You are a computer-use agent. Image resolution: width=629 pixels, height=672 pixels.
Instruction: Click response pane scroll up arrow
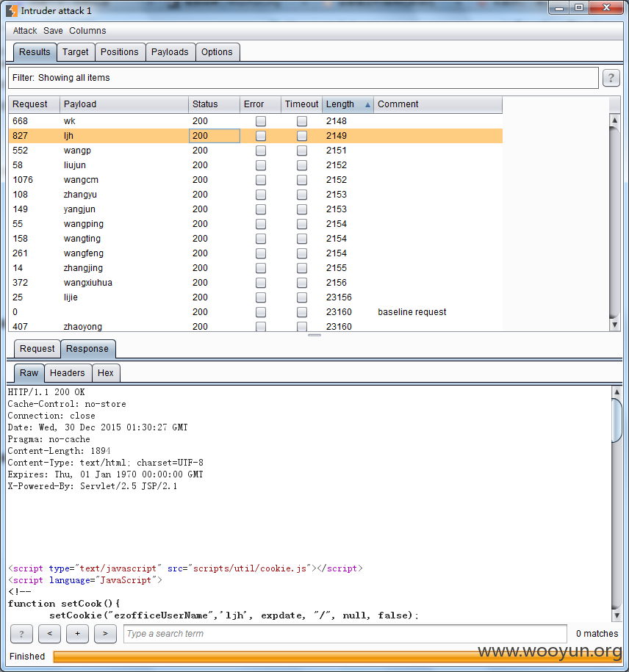[617, 391]
